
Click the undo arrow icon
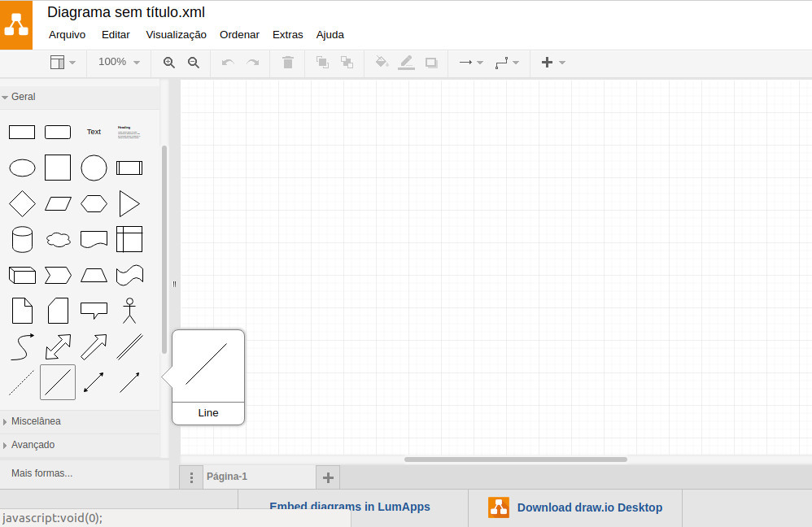228,63
